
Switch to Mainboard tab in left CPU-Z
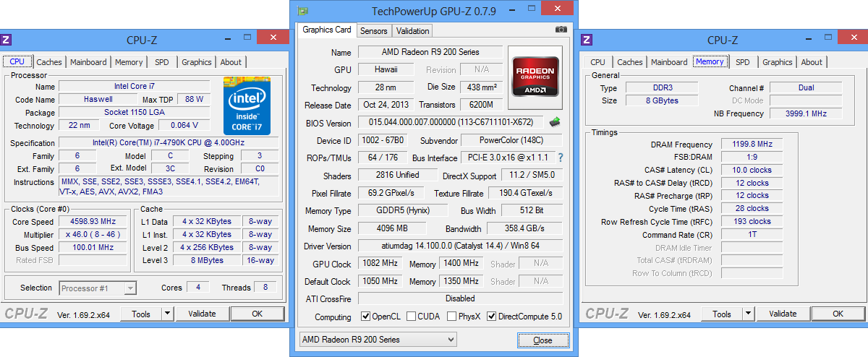click(88, 62)
